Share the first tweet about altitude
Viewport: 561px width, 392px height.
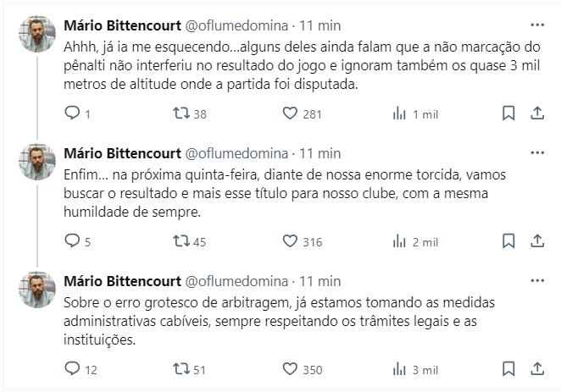(537, 113)
